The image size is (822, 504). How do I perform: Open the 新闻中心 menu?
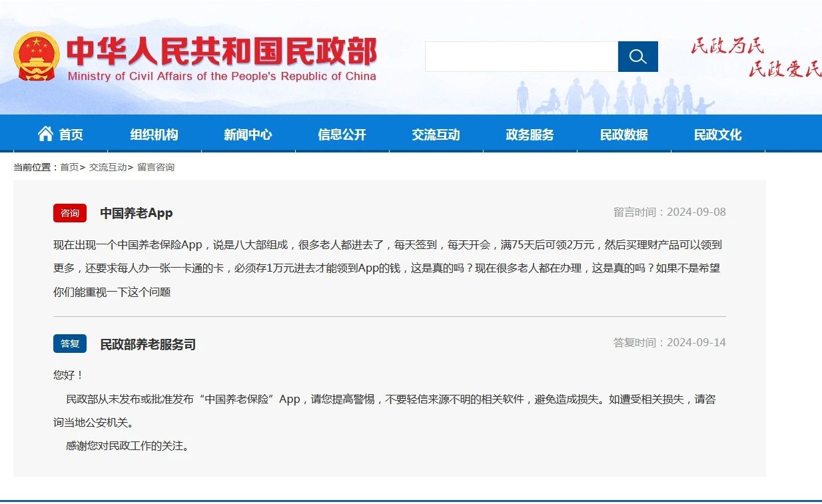(x=248, y=134)
